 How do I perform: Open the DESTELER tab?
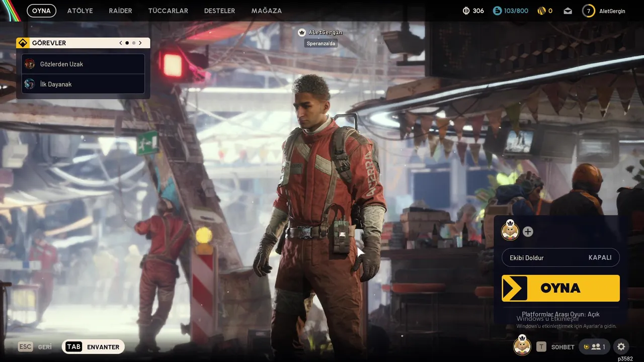pyautogui.click(x=219, y=11)
